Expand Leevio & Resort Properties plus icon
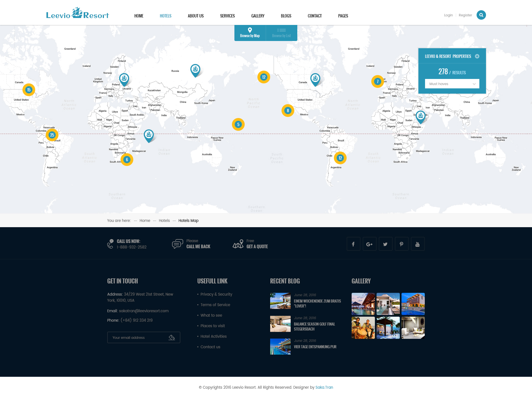This screenshot has width=532, height=397. coord(477,56)
